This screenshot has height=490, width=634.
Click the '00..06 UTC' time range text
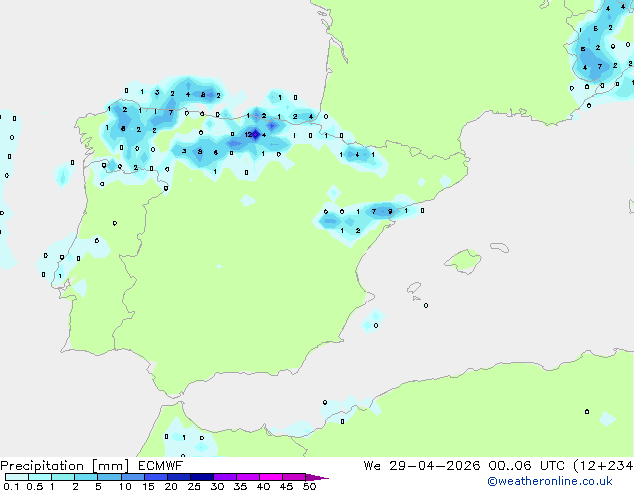tap(526, 466)
